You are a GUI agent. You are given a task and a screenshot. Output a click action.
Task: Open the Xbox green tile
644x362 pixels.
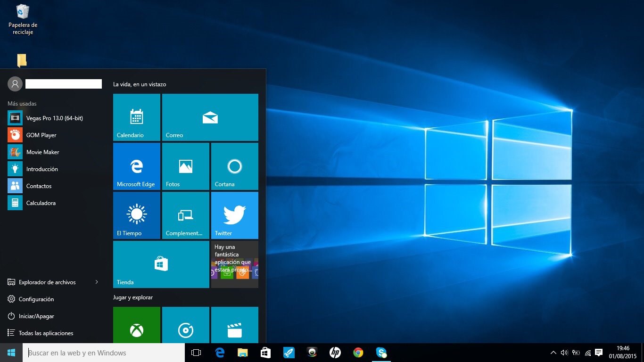coord(137,325)
